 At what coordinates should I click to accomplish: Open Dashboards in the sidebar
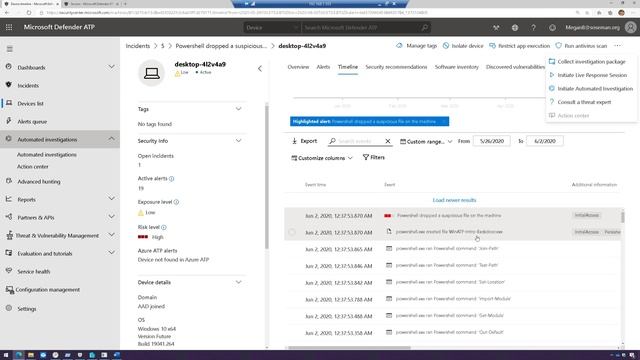[31, 67]
